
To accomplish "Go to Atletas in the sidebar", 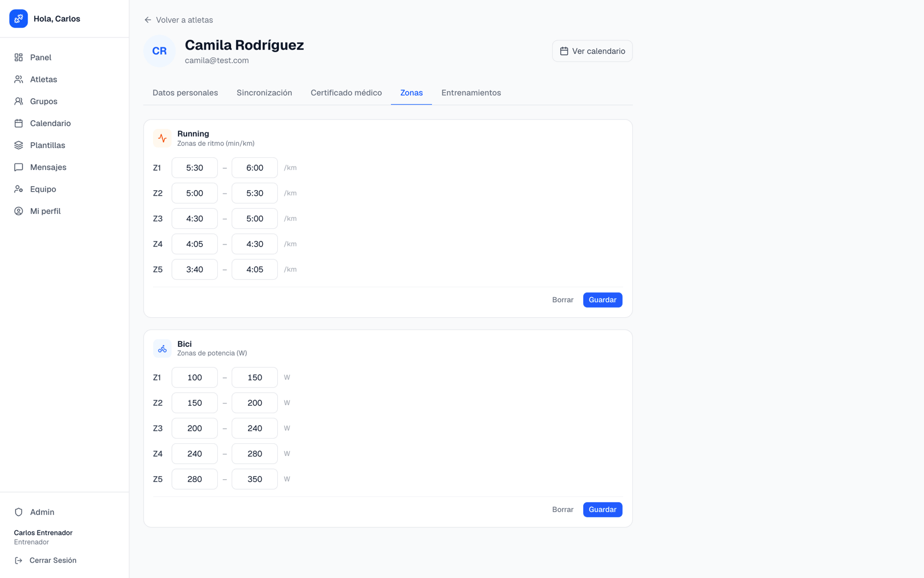I will 64,79.
